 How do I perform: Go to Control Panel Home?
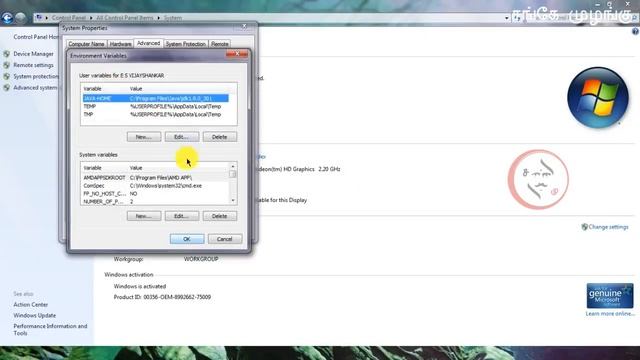tap(36, 37)
